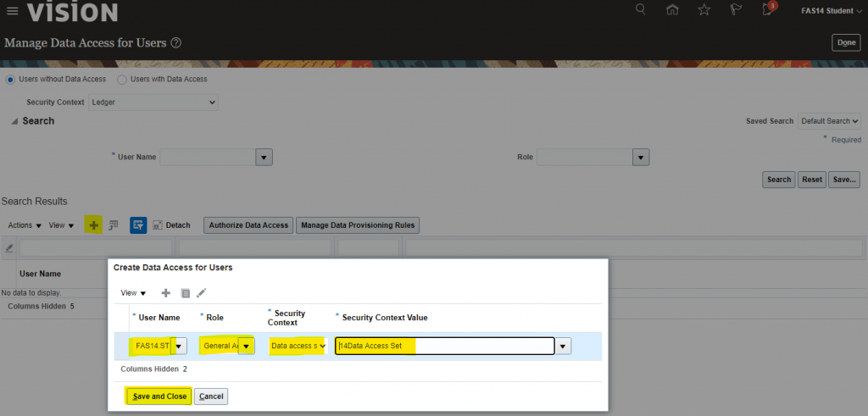Screen dimensions: 868x416
Task: Click the Detach icon in Search Results toolbar
Action: [x=158, y=225]
